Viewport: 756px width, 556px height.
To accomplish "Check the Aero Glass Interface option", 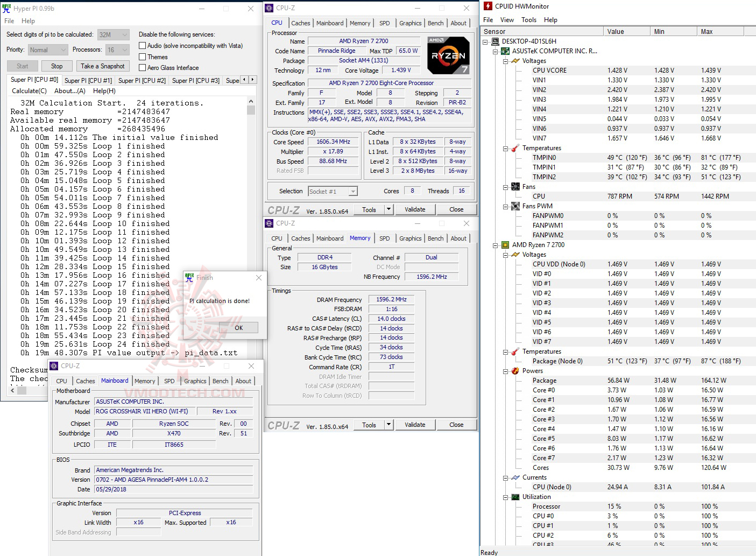I will tap(143, 67).
